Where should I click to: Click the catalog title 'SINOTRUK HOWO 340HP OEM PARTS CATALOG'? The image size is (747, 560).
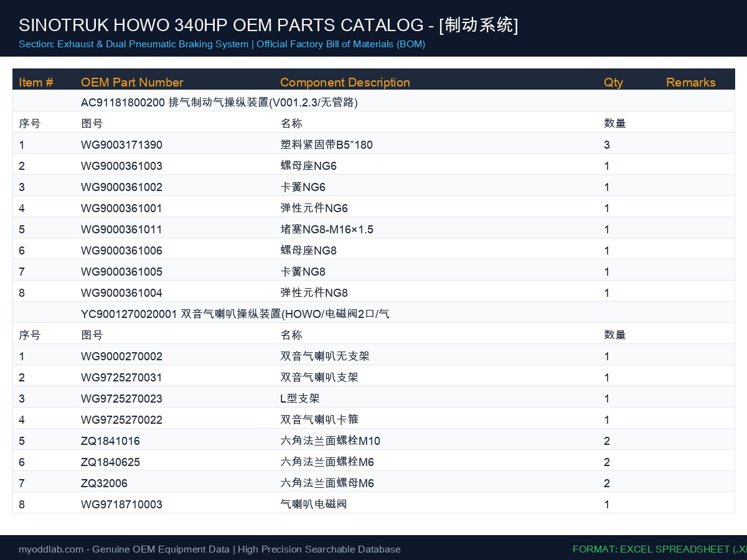point(221,25)
